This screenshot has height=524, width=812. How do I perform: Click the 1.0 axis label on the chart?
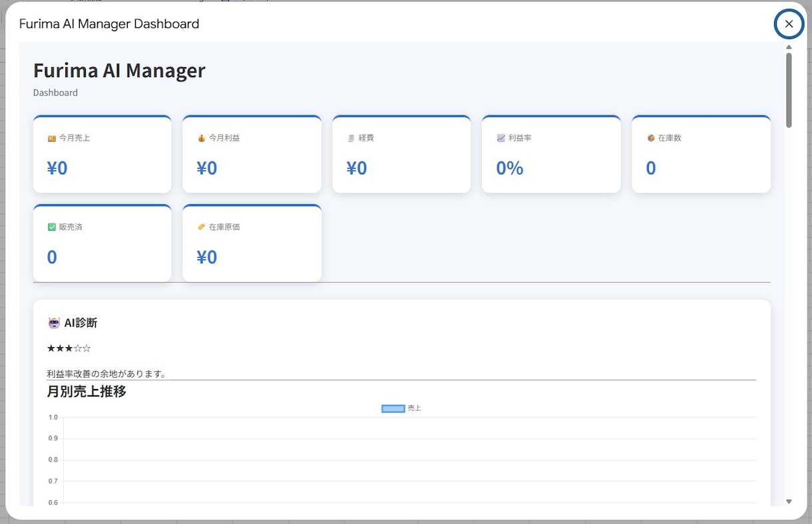pos(53,418)
